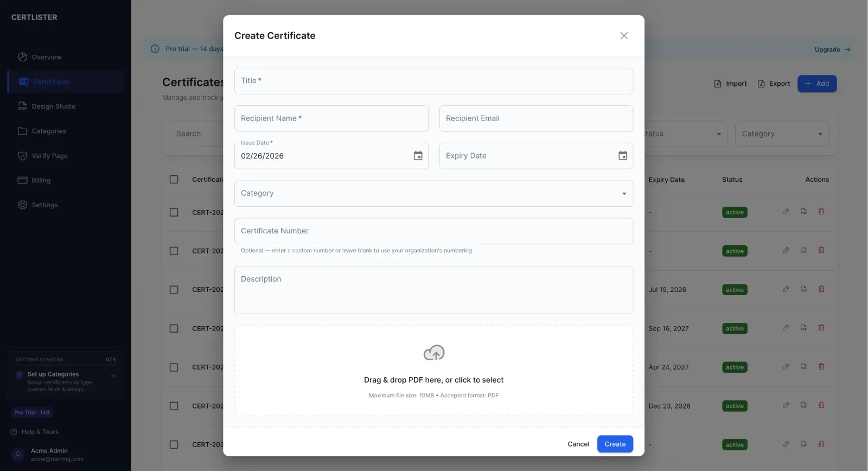Select the checkbox for the Apr 24, 2027 certificate
Image resolution: width=868 pixels, height=471 pixels.
click(174, 367)
